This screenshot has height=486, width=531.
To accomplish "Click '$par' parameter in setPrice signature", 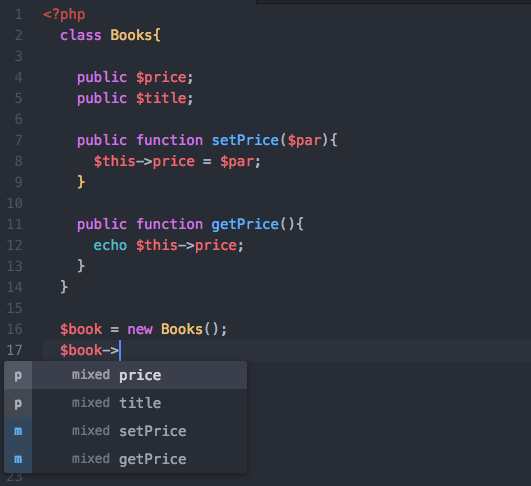I will point(304,141).
